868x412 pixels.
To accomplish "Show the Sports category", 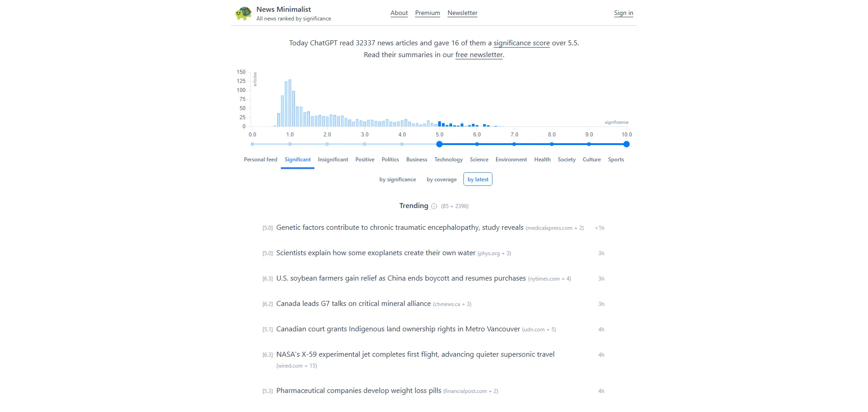I will (616, 160).
